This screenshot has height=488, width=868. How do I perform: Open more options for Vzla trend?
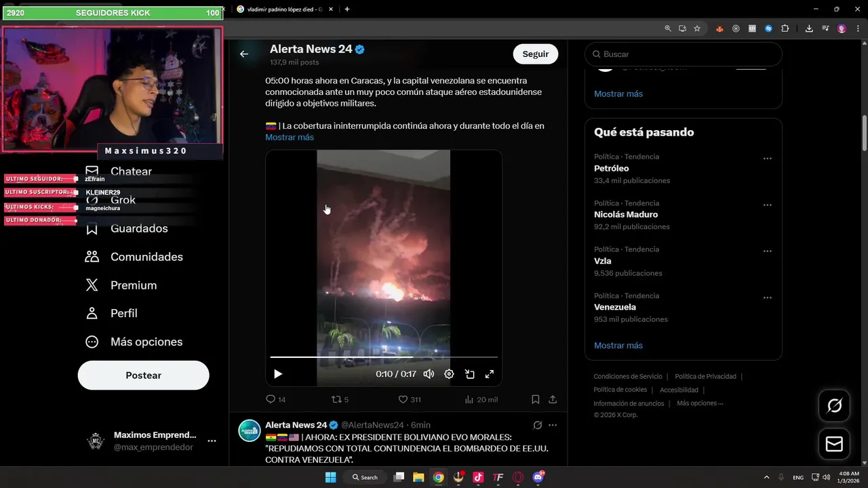coord(767,251)
